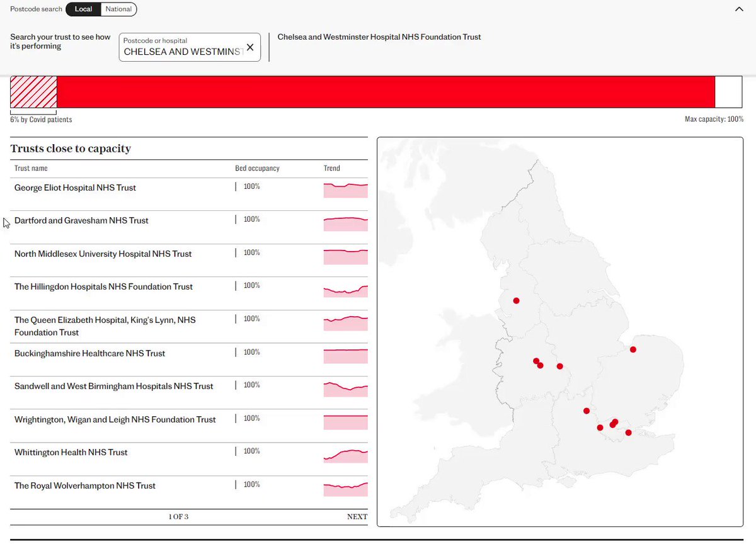Click the 'Postcode search' label
This screenshot has height=544, width=756.
(x=37, y=9)
